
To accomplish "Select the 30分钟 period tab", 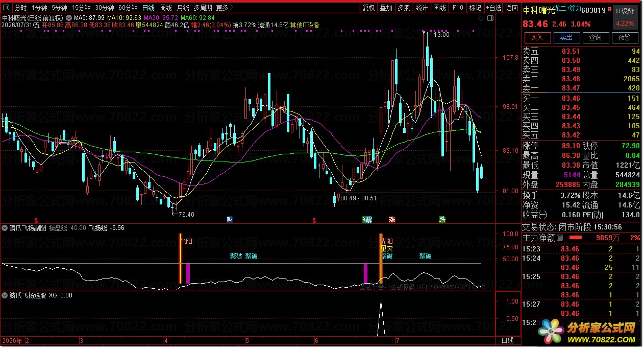I will pyautogui.click(x=105, y=8).
